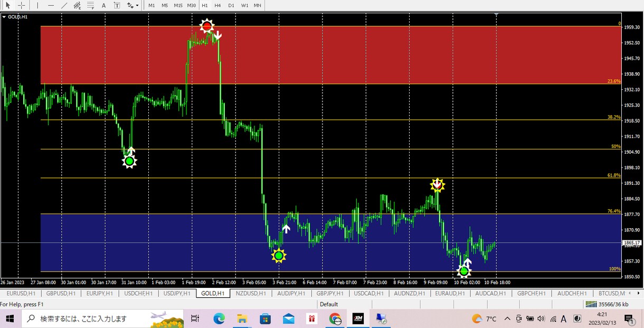Activate the crosshair tool
644x328 pixels.
22,5
